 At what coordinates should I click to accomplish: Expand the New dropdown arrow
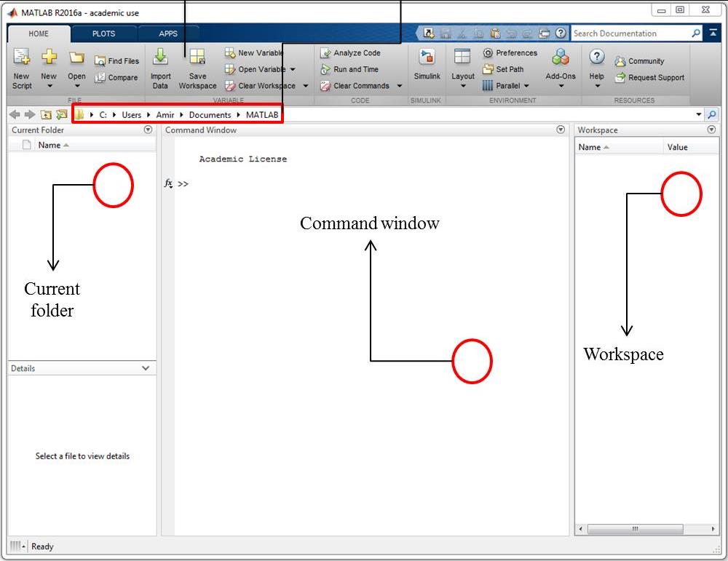point(50,87)
